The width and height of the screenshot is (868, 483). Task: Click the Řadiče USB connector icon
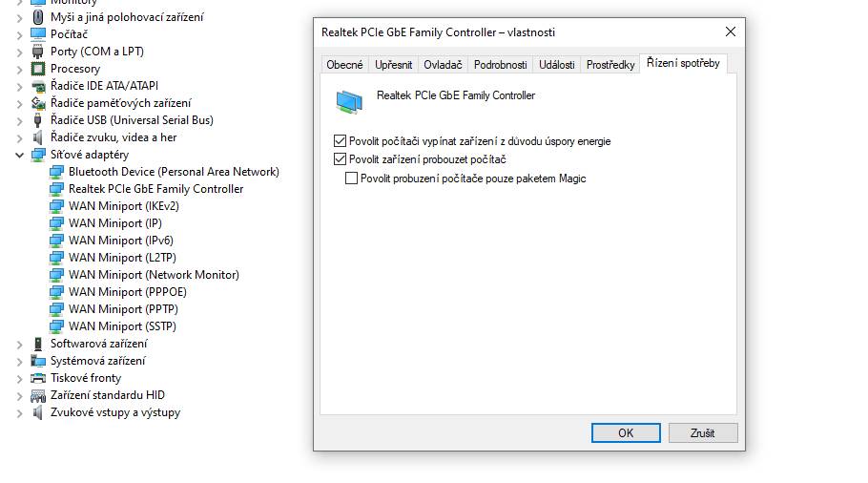click(37, 120)
